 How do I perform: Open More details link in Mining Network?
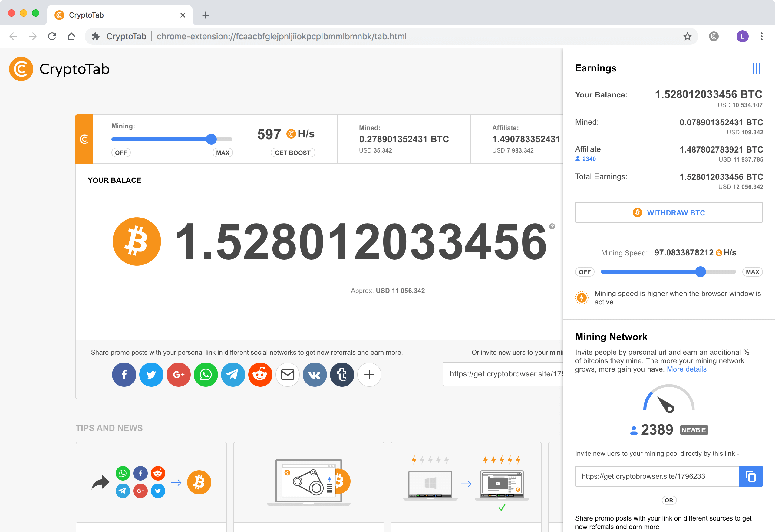[686, 369]
